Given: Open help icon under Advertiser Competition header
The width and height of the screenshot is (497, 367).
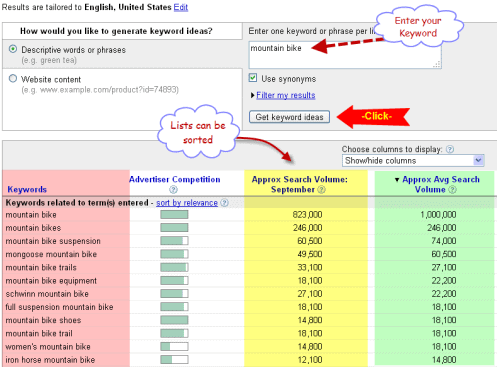Looking at the screenshot, I should pos(173,190).
